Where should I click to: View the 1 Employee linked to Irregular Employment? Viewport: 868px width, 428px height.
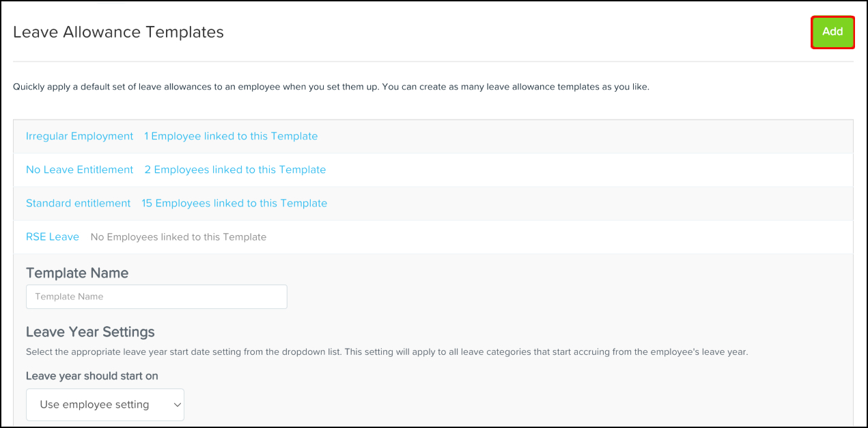coord(231,136)
